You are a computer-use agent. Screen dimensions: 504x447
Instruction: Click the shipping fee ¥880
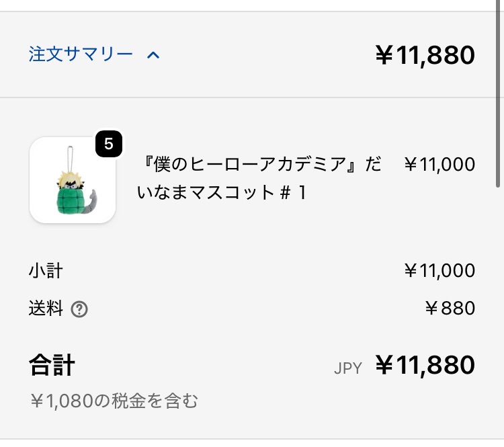point(450,309)
